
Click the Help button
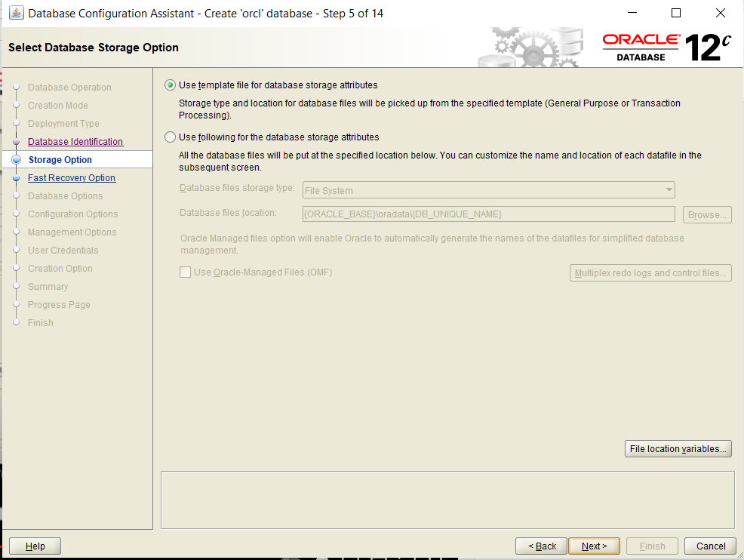pos(35,546)
